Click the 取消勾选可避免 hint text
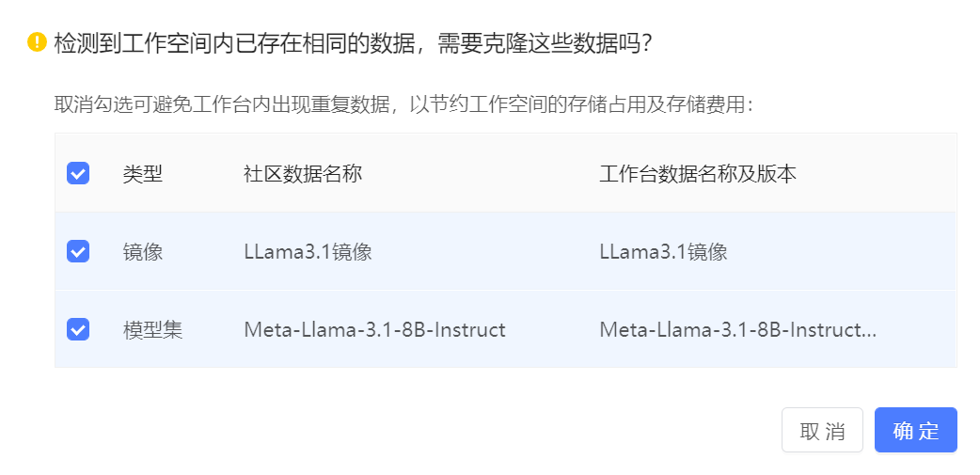The image size is (980, 475). point(403,104)
